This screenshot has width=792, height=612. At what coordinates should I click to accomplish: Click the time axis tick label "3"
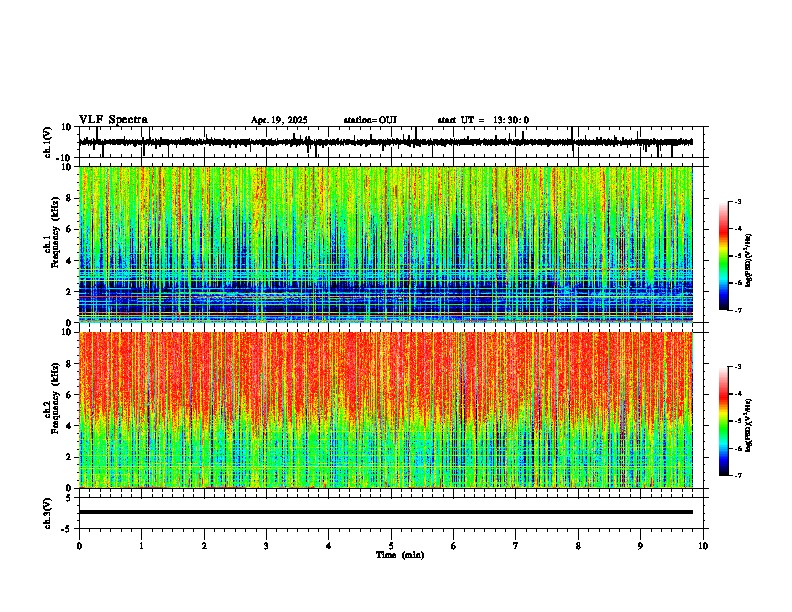266,546
